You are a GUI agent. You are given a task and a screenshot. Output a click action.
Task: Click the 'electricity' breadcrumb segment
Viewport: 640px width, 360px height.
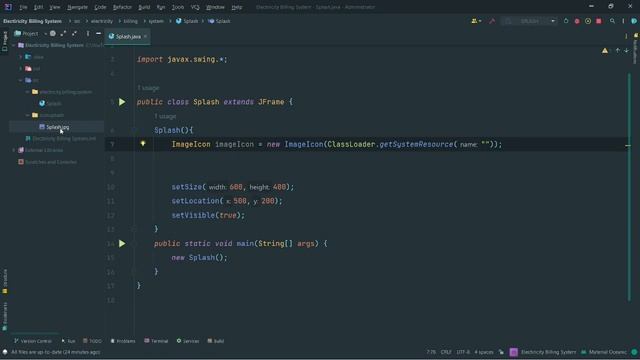[x=102, y=21]
